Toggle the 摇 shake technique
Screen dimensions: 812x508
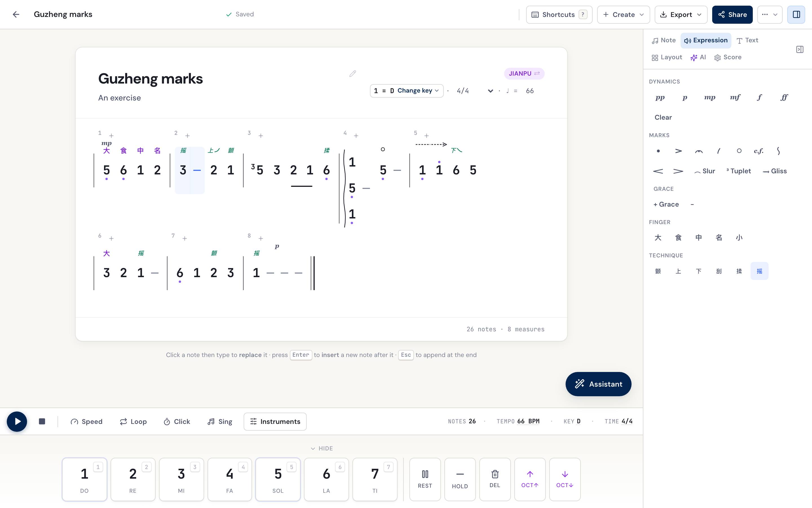[x=759, y=271]
